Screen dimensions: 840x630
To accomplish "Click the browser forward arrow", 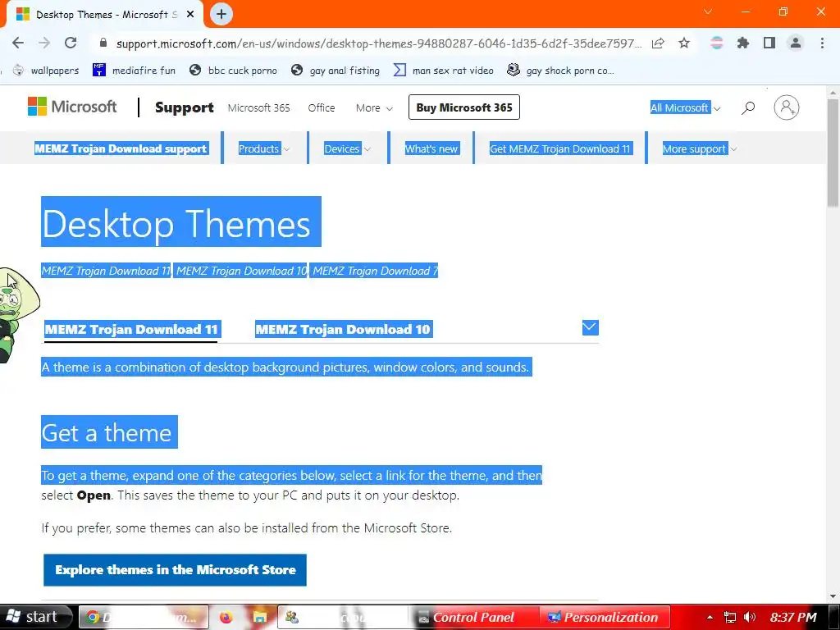I will pyautogui.click(x=44, y=43).
